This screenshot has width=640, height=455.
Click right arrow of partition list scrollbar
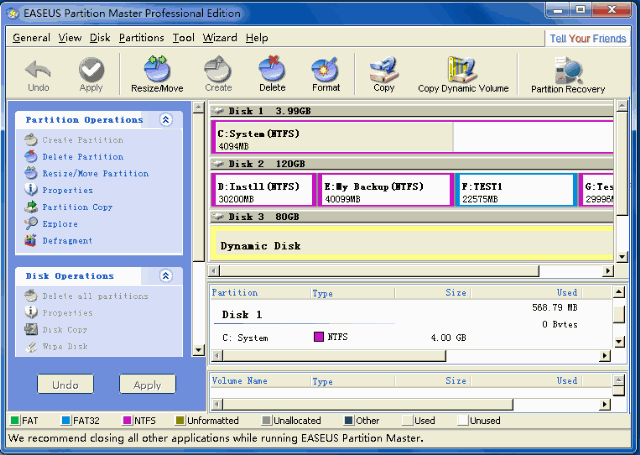(x=605, y=356)
